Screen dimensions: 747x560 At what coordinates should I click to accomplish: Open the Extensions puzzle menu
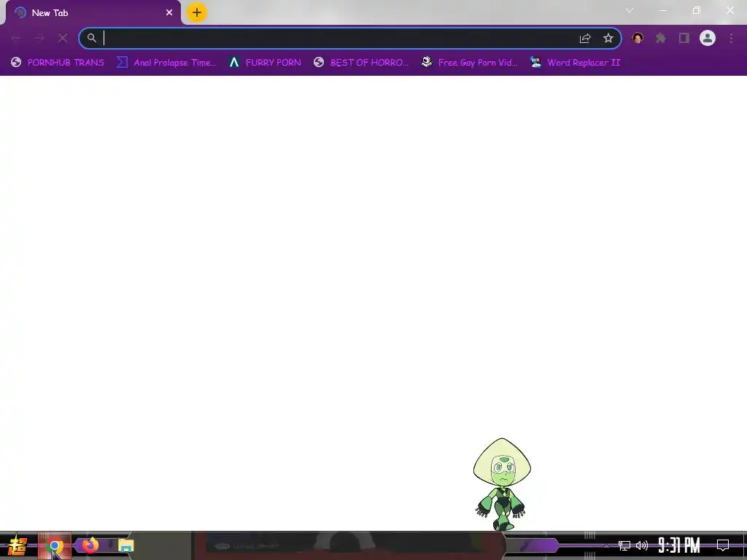tap(661, 38)
